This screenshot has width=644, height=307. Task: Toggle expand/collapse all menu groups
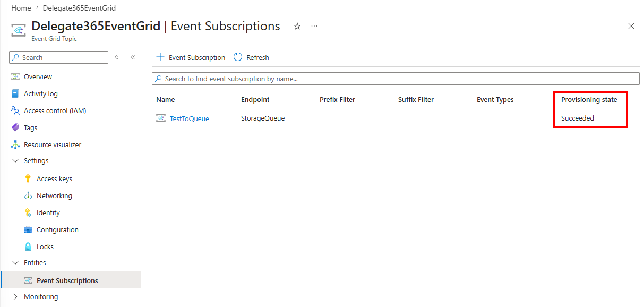pos(117,57)
